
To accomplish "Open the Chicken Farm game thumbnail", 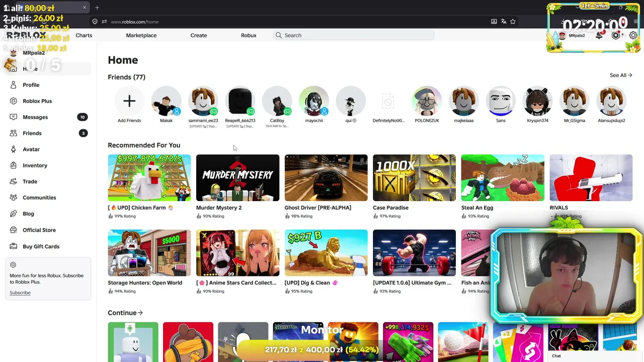I will click(149, 177).
